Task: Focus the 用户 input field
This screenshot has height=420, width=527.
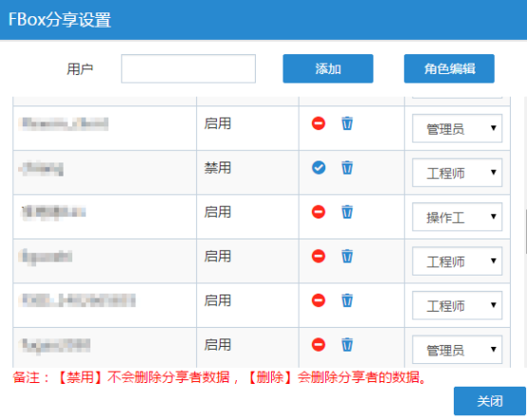Action: click(188, 68)
